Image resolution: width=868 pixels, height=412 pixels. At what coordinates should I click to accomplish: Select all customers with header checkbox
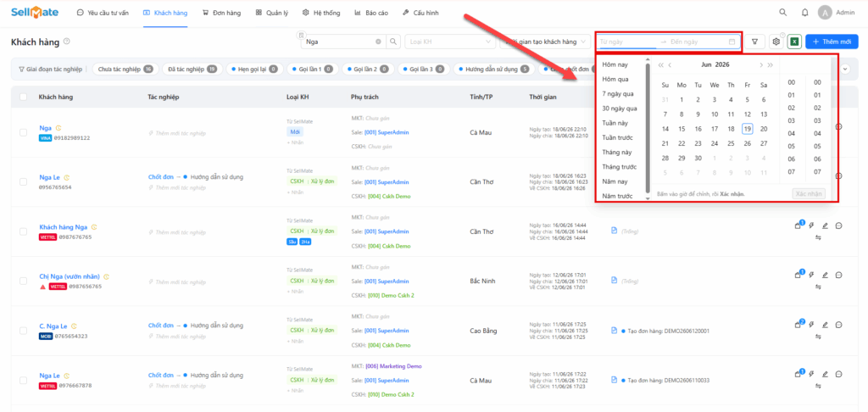[x=23, y=97]
